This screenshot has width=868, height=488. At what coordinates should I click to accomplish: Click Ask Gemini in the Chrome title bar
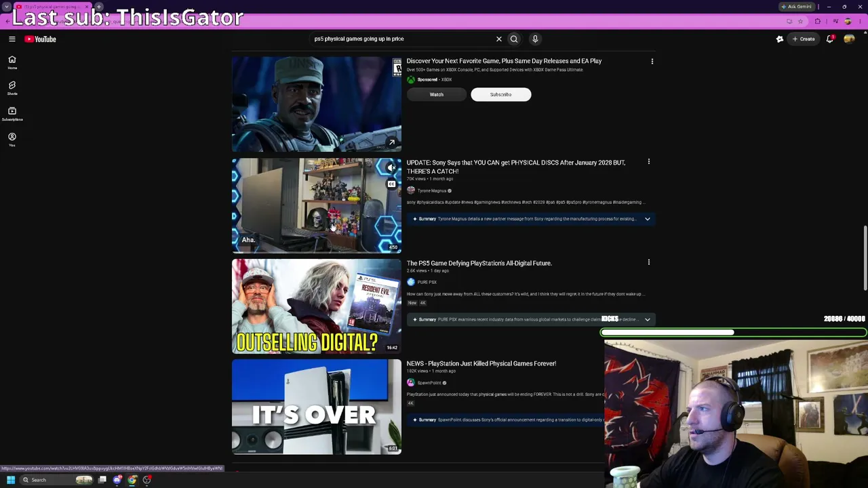click(x=797, y=7)
